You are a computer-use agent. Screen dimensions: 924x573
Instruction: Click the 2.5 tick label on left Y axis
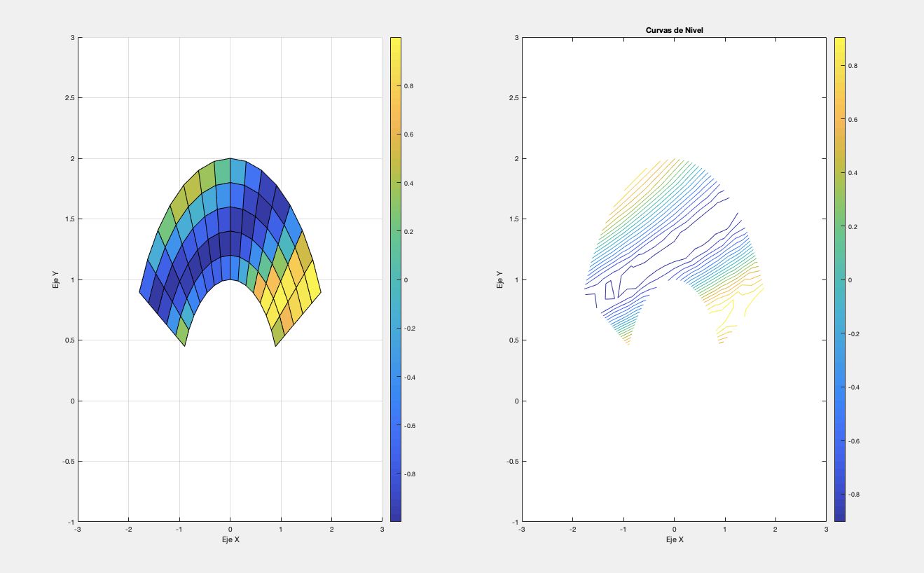click(68, 98)
